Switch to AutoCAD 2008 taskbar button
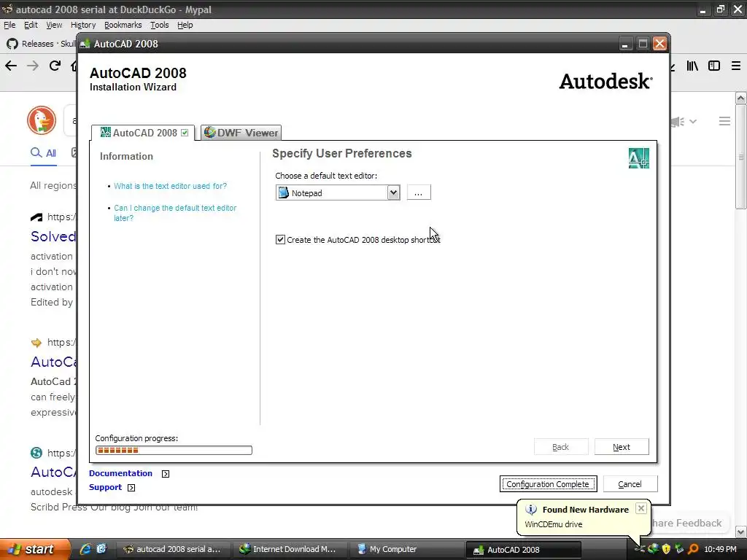 [x=523, y=550]
